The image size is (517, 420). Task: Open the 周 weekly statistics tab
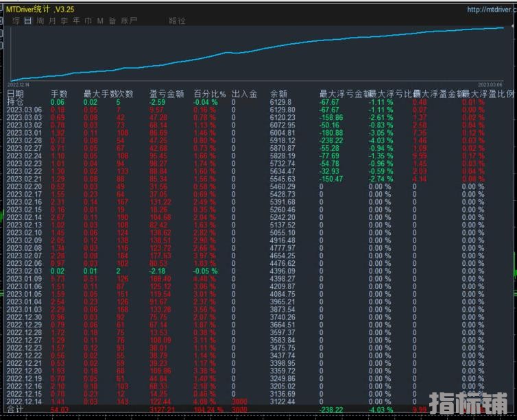pos(40,21)
